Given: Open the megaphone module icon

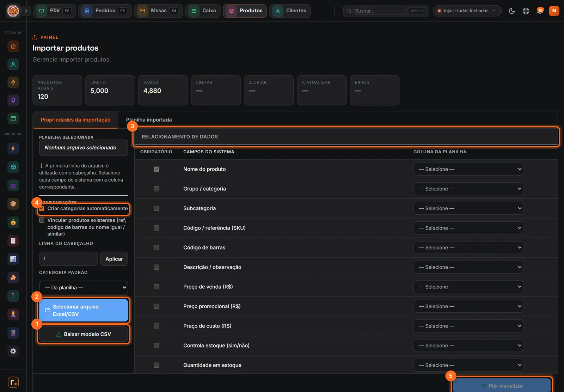Looking at the screenshot, I should 13,277.
